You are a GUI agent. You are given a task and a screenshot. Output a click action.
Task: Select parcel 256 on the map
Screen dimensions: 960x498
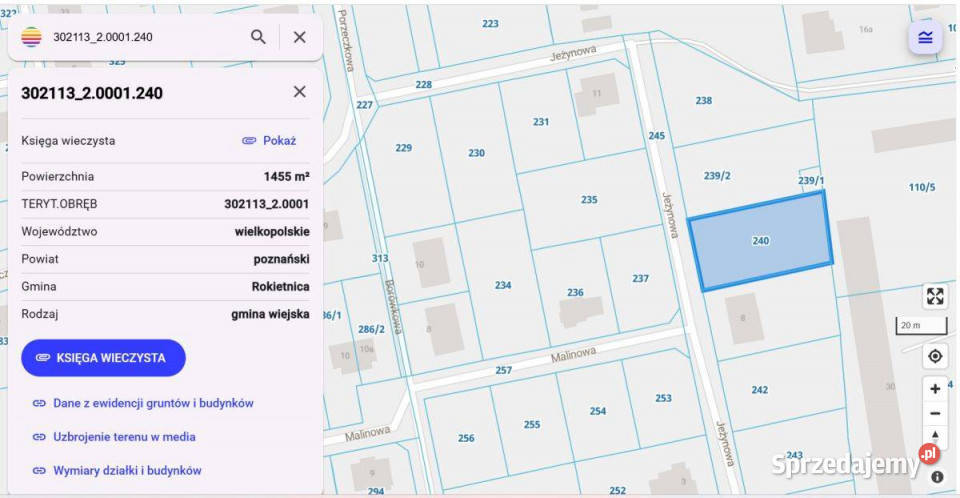click(x=466, y=438)
